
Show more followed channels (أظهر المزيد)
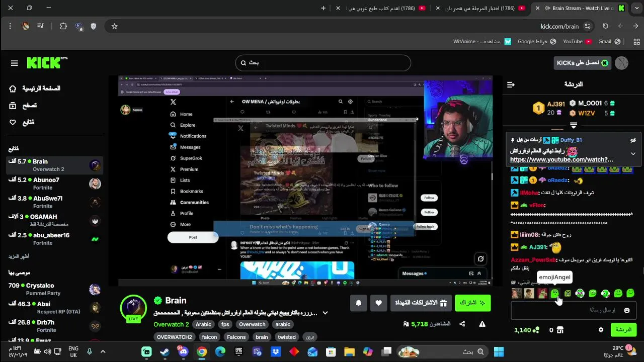click(19, 256)
